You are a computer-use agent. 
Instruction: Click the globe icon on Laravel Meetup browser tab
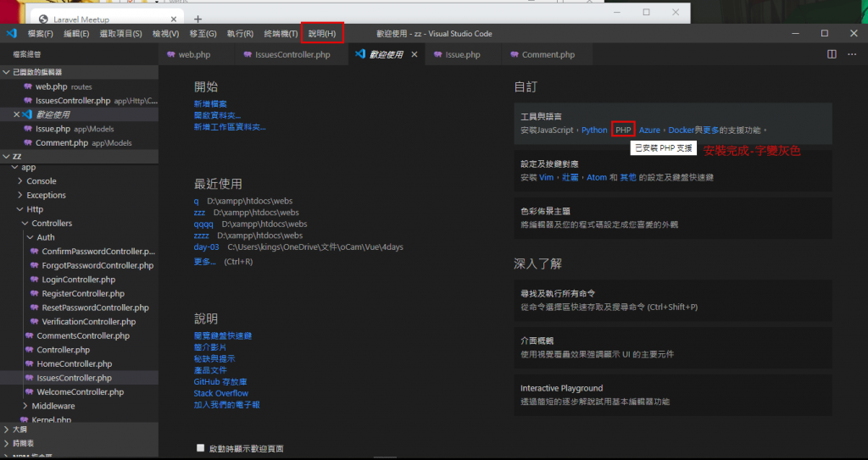pyautogui.click(x=44, y=19)
